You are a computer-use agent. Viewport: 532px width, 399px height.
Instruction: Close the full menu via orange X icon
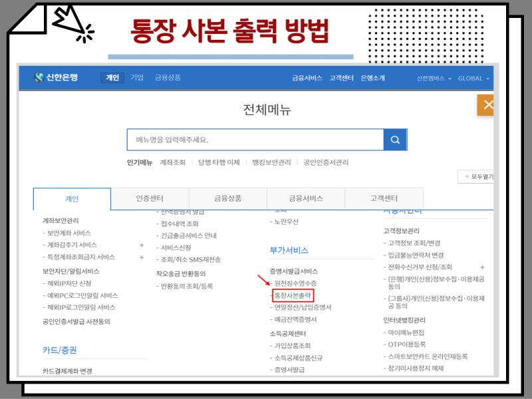click(x=488, y=105)
